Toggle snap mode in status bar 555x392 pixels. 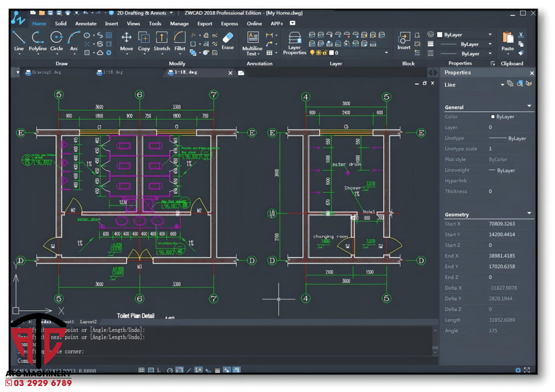[x=141, y=370]
